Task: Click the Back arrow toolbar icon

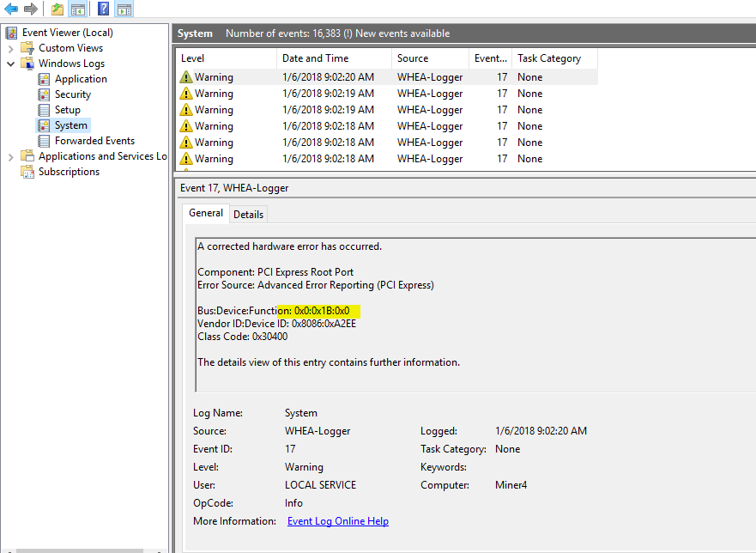Action: click(x=11, y=9)
